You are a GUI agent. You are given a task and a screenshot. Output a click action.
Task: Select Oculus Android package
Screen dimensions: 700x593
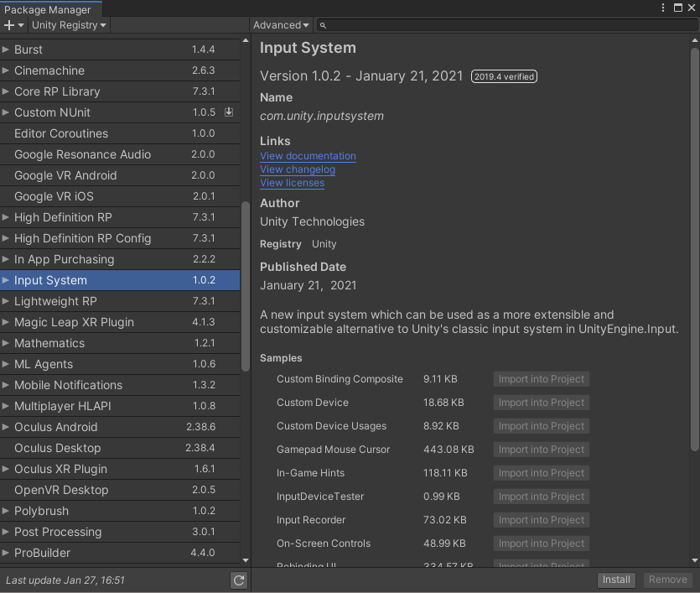point(120,427)
